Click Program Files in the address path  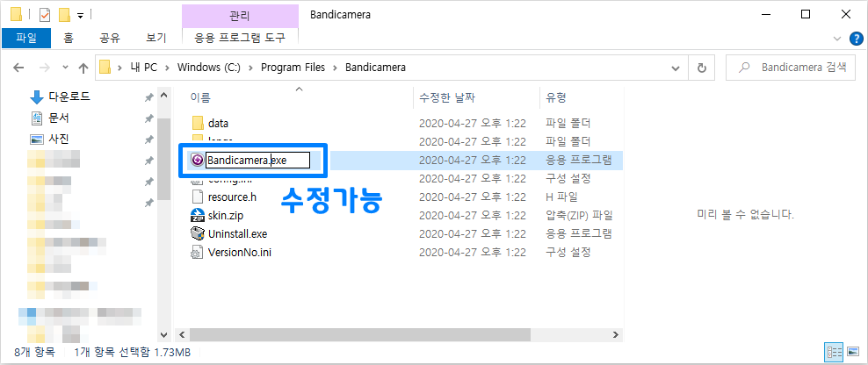tap(293, 68)
